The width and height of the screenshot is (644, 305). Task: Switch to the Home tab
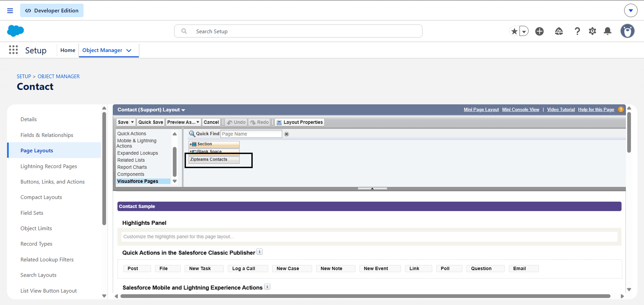pyautogui.click(x=68, y=50)
